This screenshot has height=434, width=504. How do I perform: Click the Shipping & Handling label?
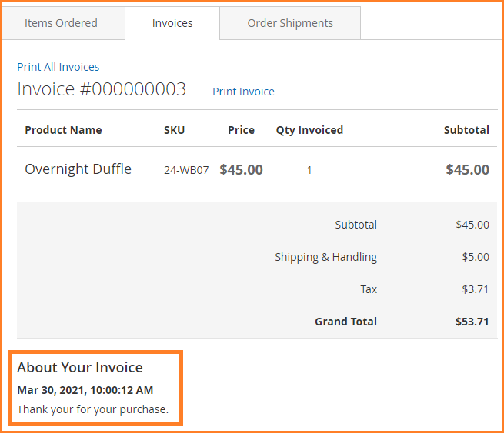(325, 257)
